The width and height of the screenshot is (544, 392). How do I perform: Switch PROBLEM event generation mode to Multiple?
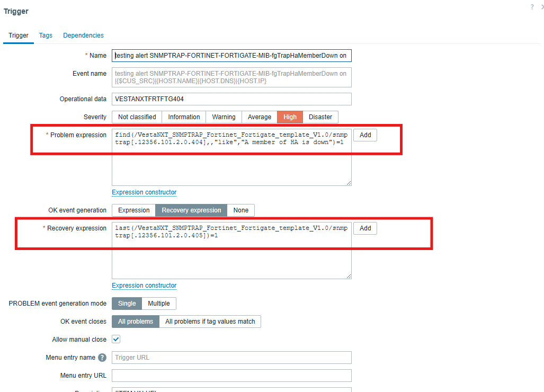159,304
